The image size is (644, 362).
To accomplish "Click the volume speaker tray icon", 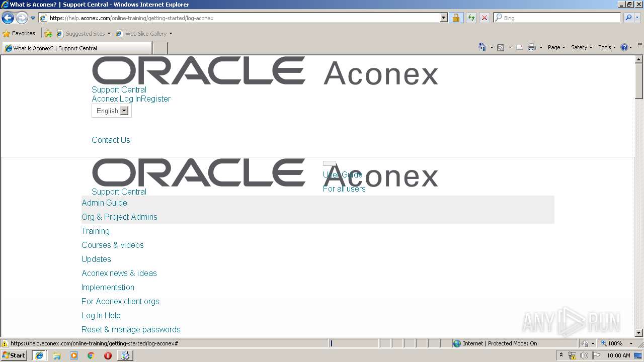I will pyautogui.click(x=584, y=355).
